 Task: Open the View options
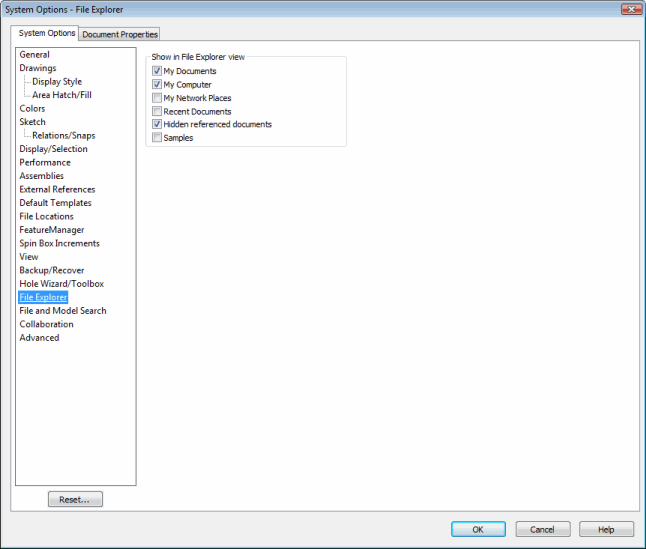tap(29, 257)
